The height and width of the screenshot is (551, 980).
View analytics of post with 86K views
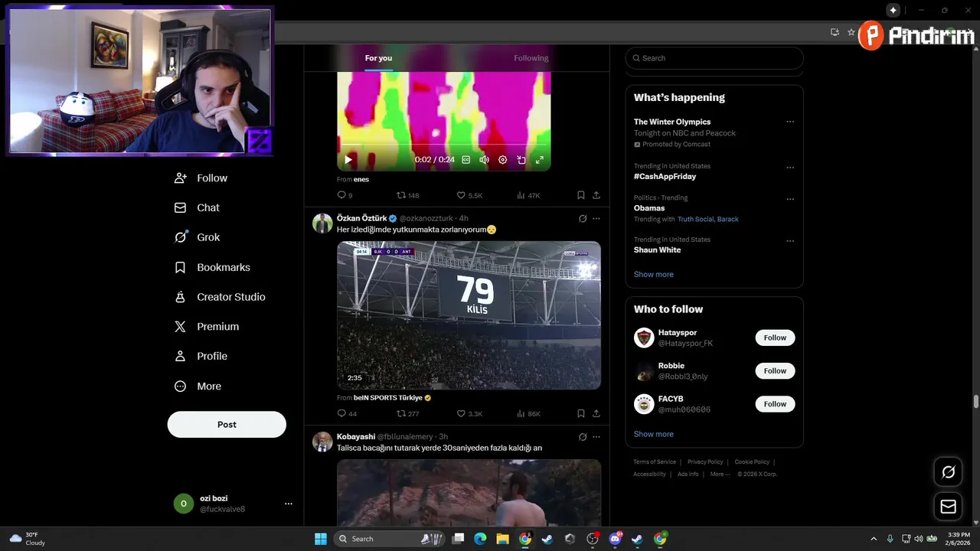[x=528, y=413]
